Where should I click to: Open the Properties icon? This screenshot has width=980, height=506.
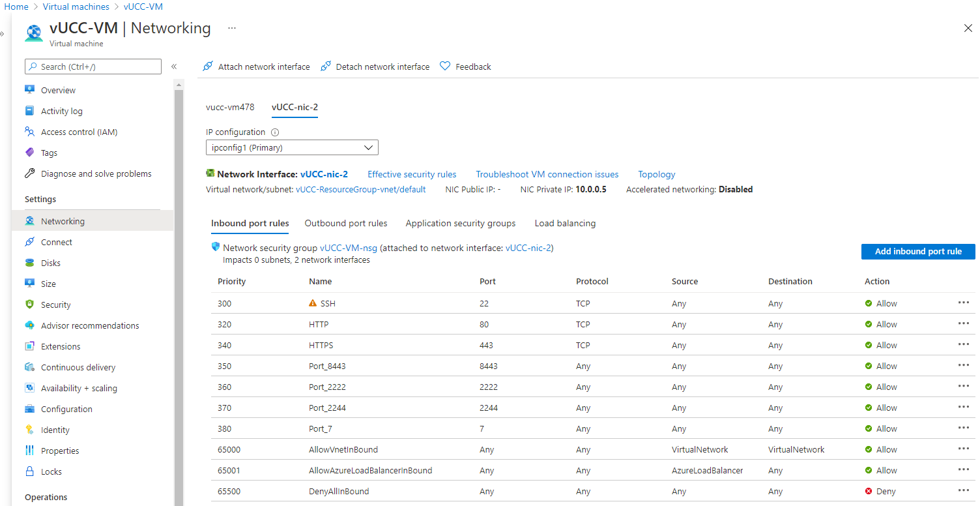[29, 451]
